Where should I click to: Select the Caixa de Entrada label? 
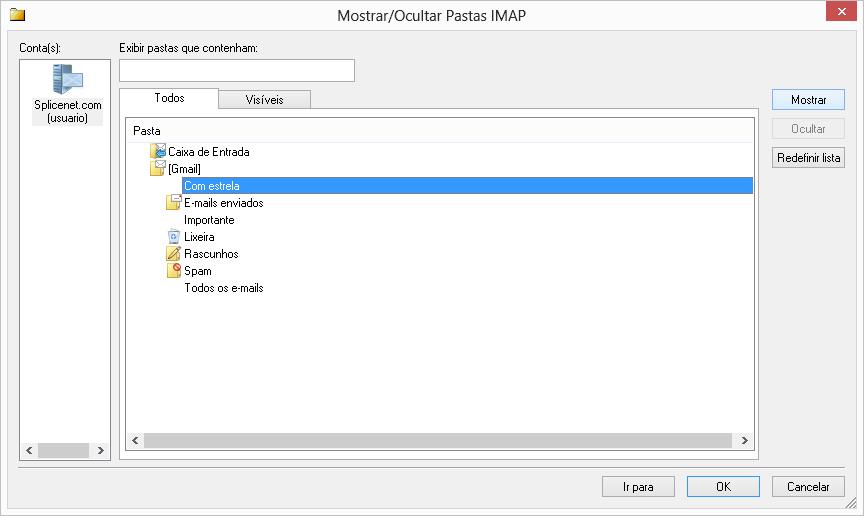[x=209, y=152]
